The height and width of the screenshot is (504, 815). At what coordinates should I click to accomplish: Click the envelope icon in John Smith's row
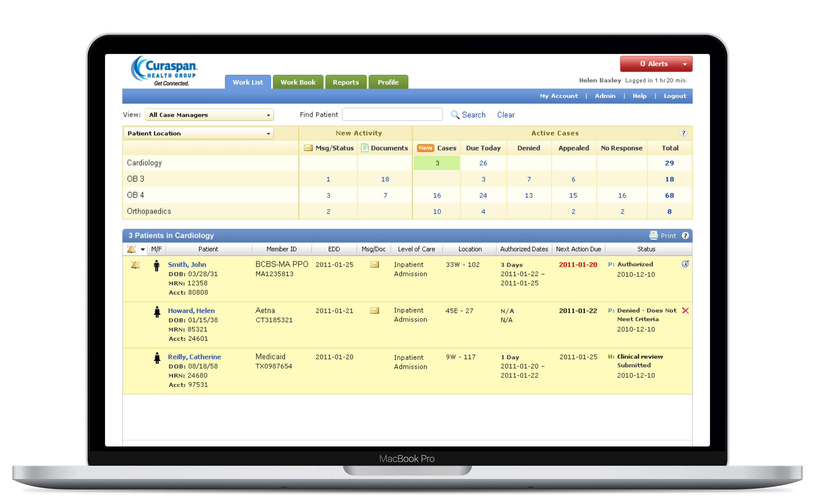pos(374,264)
